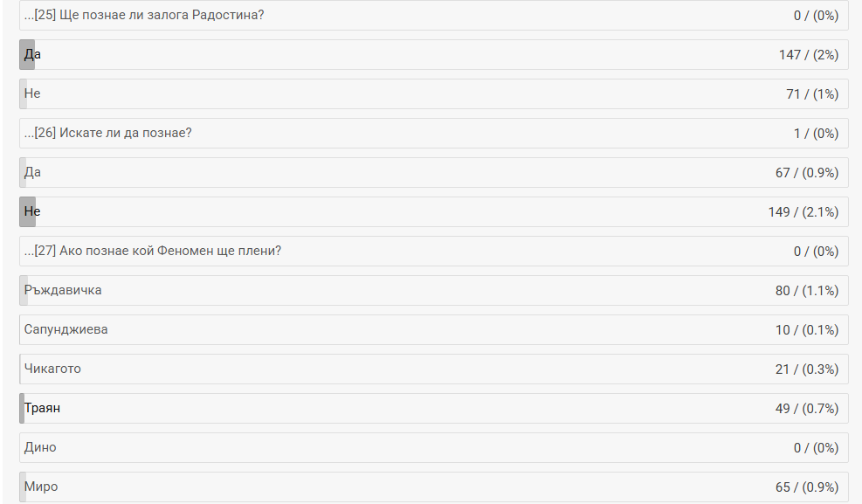The width and height of the screenshot is (862, 504).
Task: Select the Траян poll option label
Action: point(42,408)
